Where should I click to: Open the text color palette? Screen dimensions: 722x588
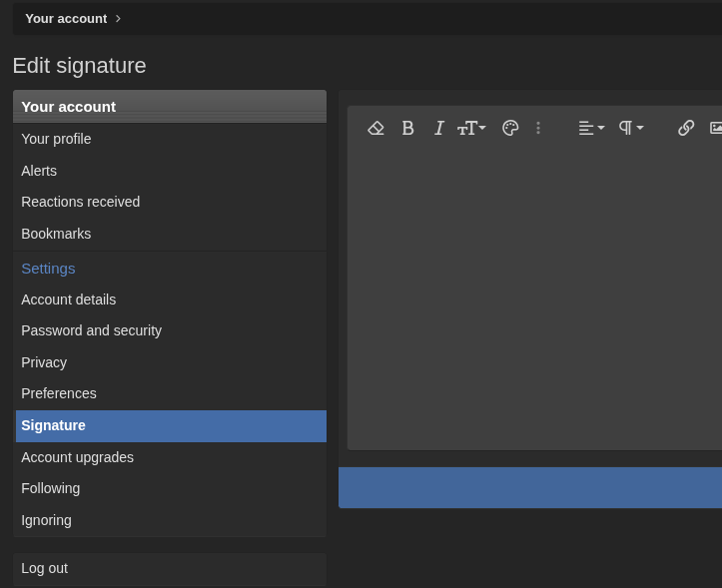(510, 128)
